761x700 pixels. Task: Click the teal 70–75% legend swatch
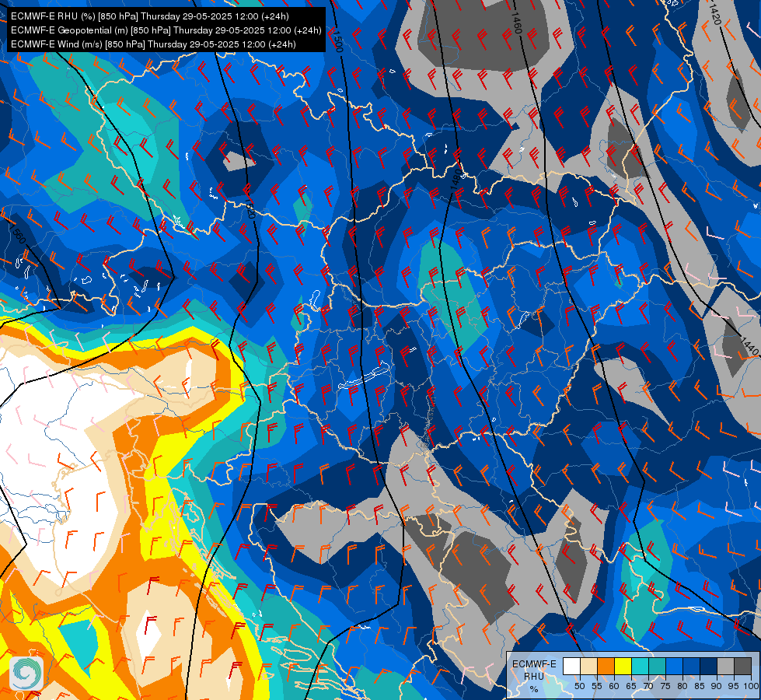pos(657,666)
